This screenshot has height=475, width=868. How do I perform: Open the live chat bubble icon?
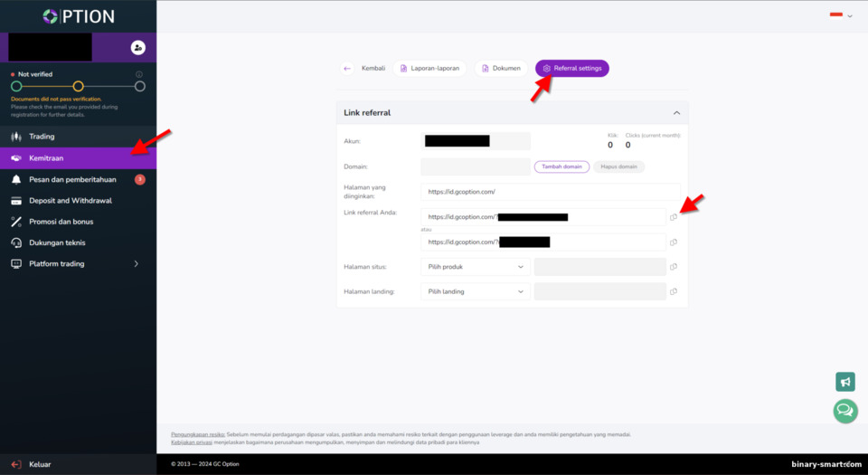pos(845,411)
